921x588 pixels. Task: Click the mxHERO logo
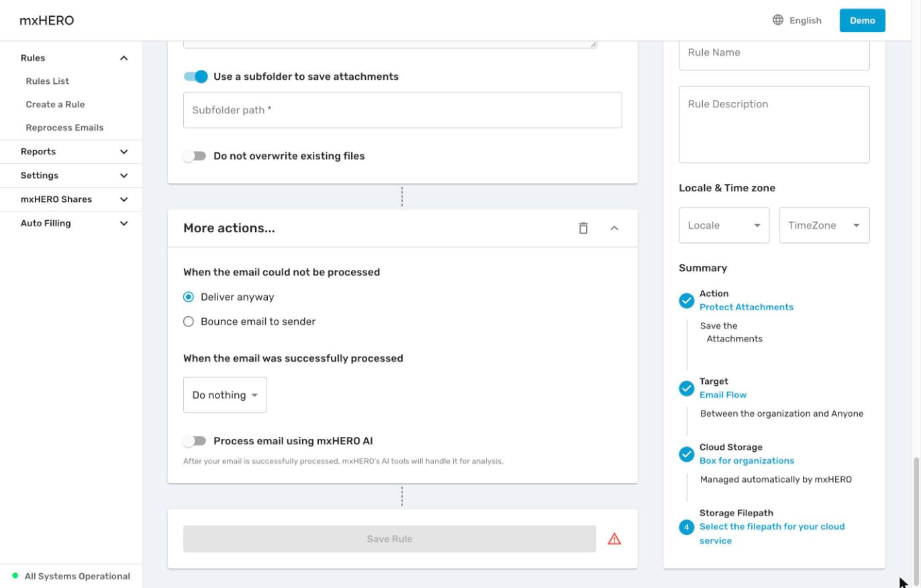click(x=47, y=20)
